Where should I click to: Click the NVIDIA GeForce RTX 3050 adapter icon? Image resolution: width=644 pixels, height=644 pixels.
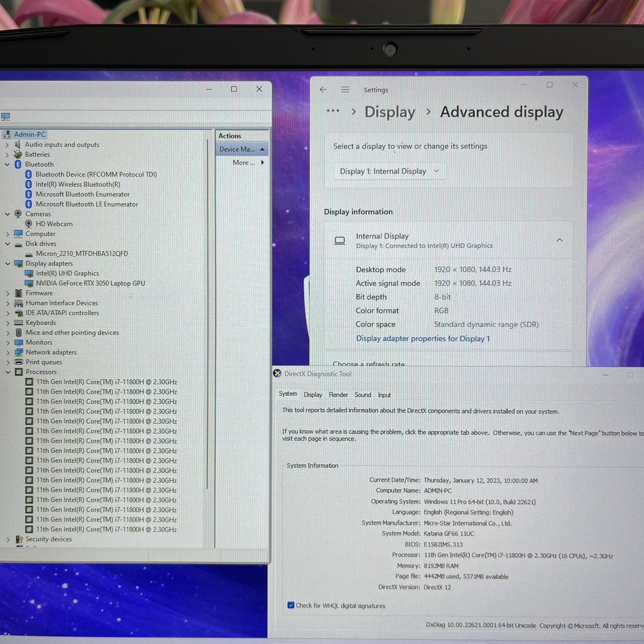pos(29,284)
